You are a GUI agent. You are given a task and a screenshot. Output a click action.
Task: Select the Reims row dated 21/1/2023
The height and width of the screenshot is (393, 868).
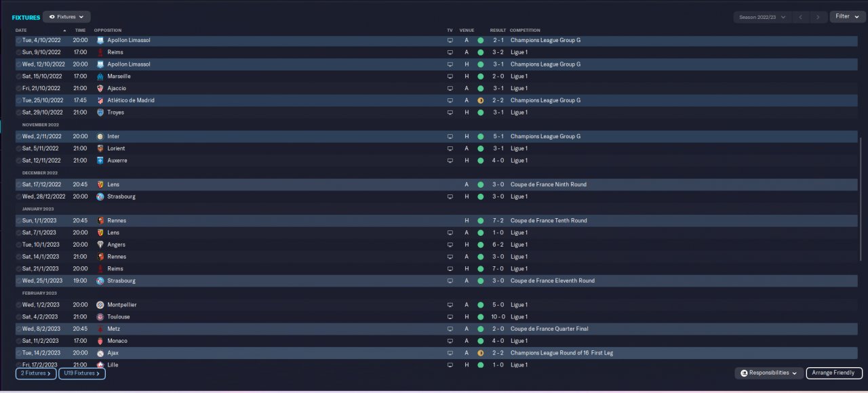pyautogui.click(x=436, y=269)
